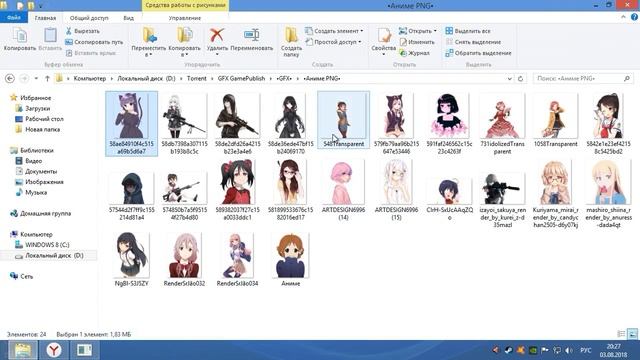Click Скопировать путь button
The height and width of the screenshot is (360, 640).
(94, 42)
